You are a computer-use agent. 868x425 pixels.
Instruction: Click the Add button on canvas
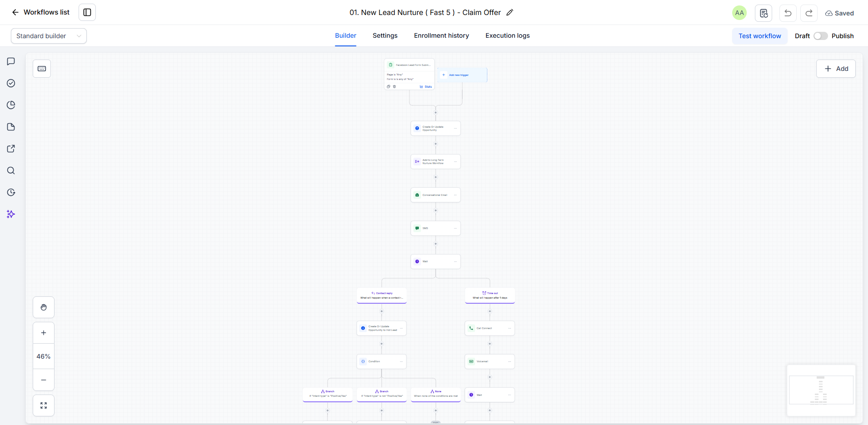tap(836, 69)
